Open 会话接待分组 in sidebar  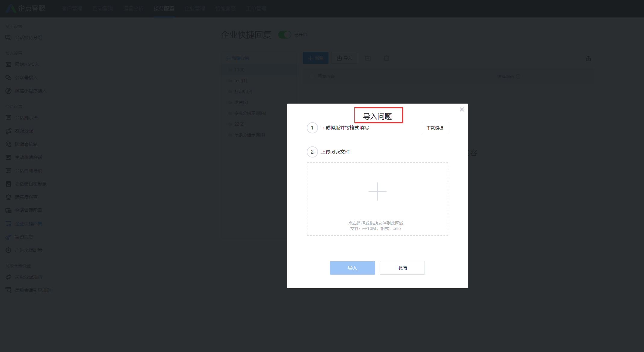click(29, 38)
